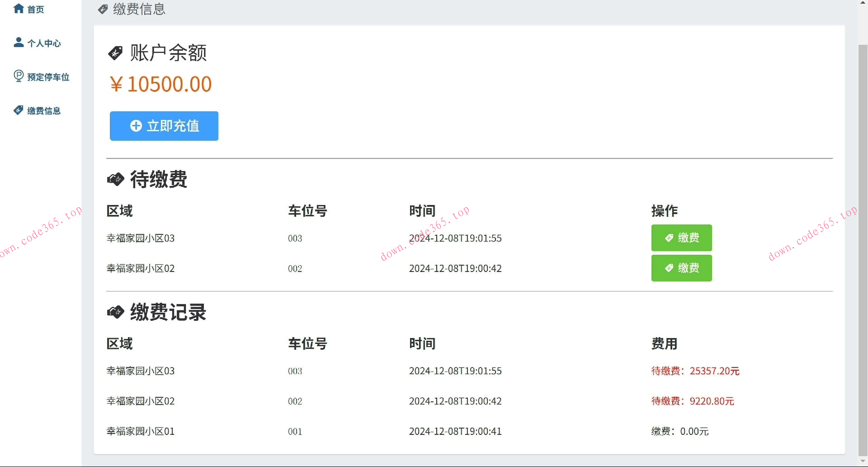
Task: Click the tag icon beside sidebar 缴费信息
Action: 18,110
